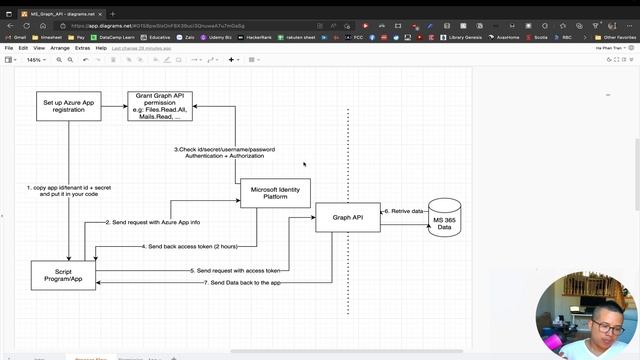Select the MS_Graph_API diagrams.net browser tab

pos(62,14)
